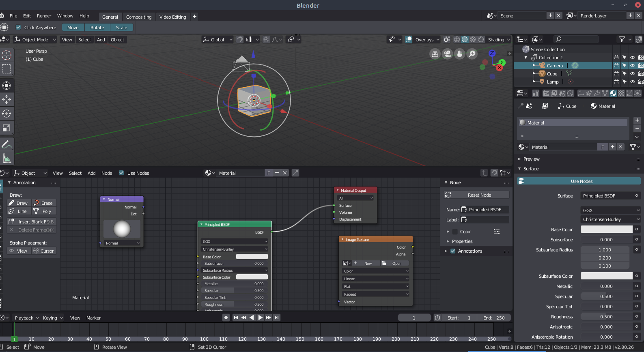Open the Video Editing workspace tab

(172, 17)
